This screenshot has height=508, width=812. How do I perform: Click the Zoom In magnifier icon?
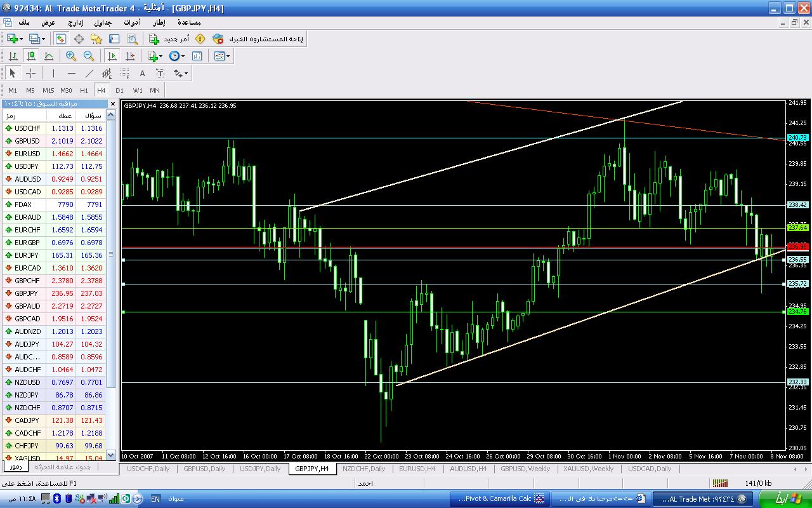[x=71, y=56]
